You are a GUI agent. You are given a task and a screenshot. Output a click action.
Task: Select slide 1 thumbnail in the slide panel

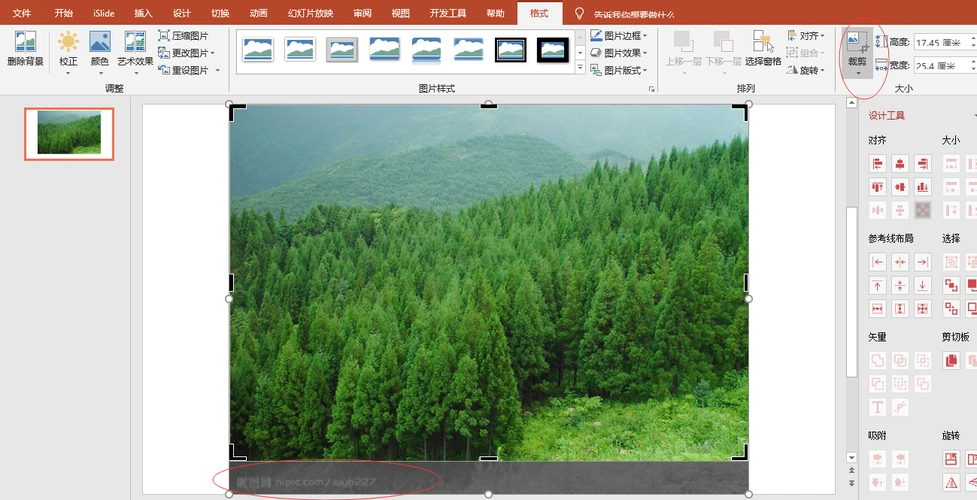(x=69, y=134)
